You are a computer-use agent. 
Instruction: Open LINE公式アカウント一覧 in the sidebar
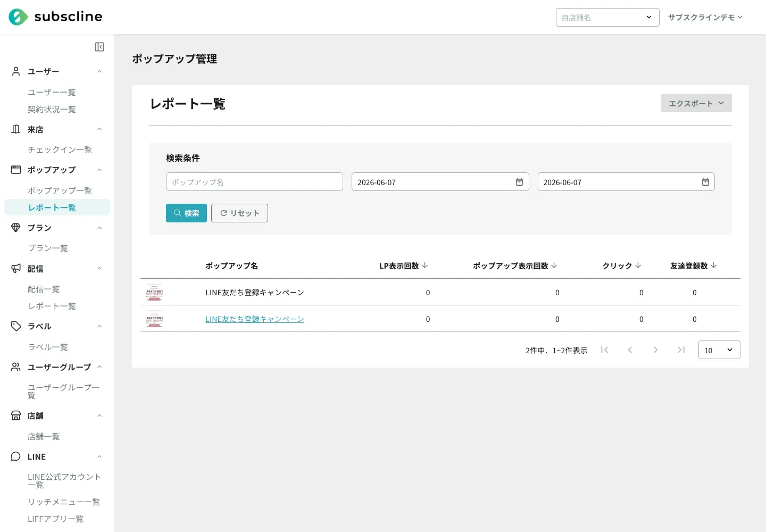[64, 481]
